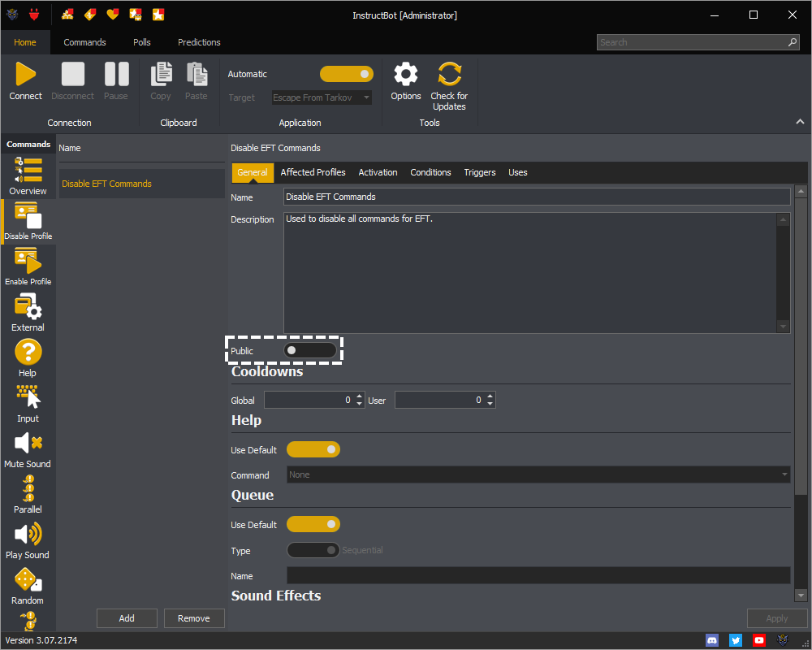Viewport: 812px width, 650px height.
Task: Select the General tab
Action: click(253, 172)
